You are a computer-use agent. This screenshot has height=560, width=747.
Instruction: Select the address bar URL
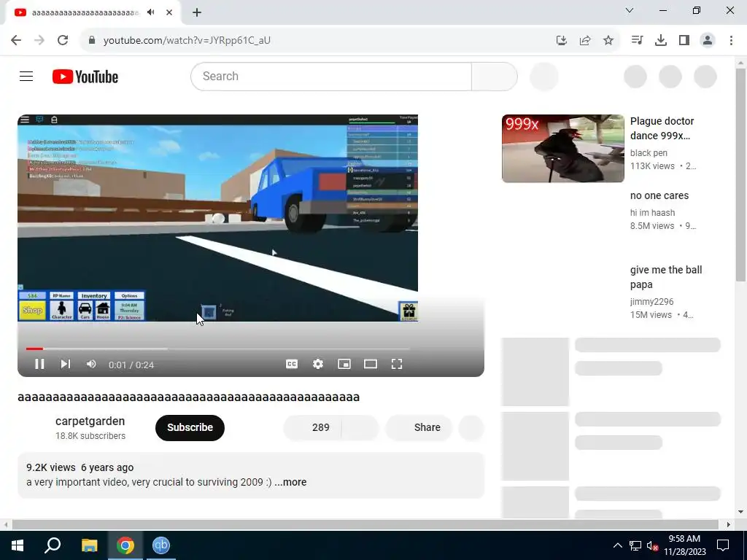[187, 41]
